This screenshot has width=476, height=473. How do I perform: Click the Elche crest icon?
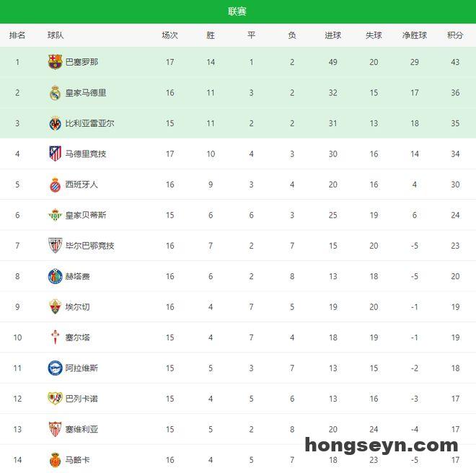point(55,307)
